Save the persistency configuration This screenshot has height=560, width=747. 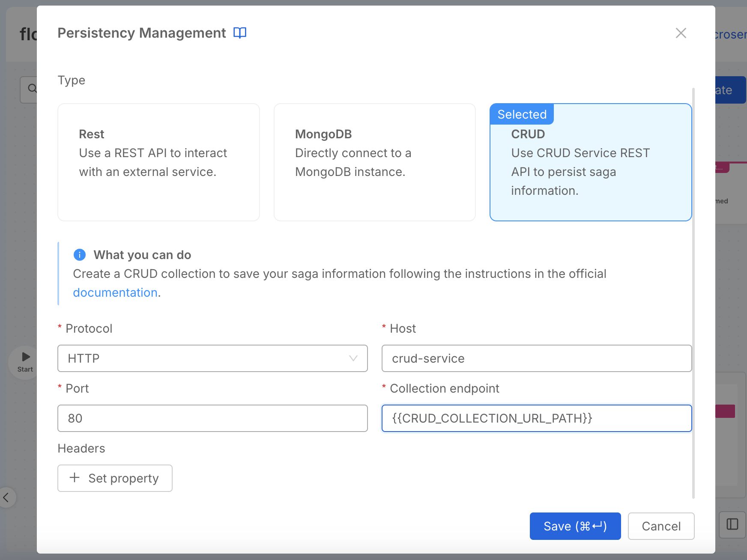(x=575, y=526)
